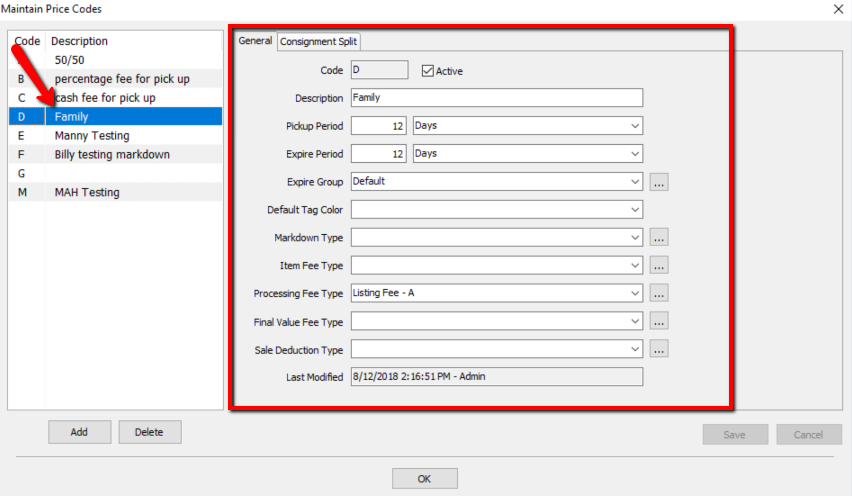Click the ellipsis button beside Final Value Fee Type
The height and width of the screenshot is (496, 852).
(659, 322)
